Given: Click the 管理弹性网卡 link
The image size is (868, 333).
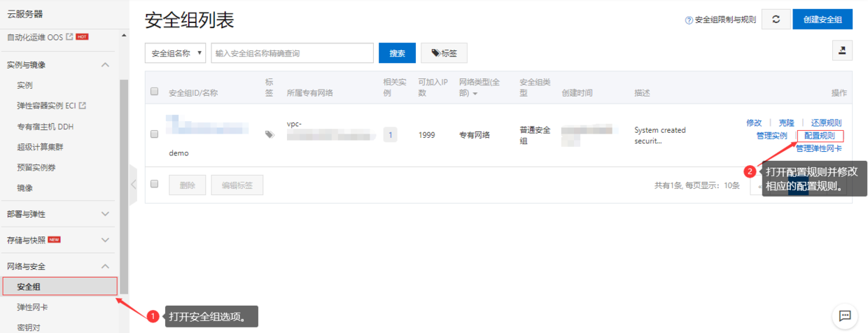Looking at the screenshot, I should click(x=819, y=148).
